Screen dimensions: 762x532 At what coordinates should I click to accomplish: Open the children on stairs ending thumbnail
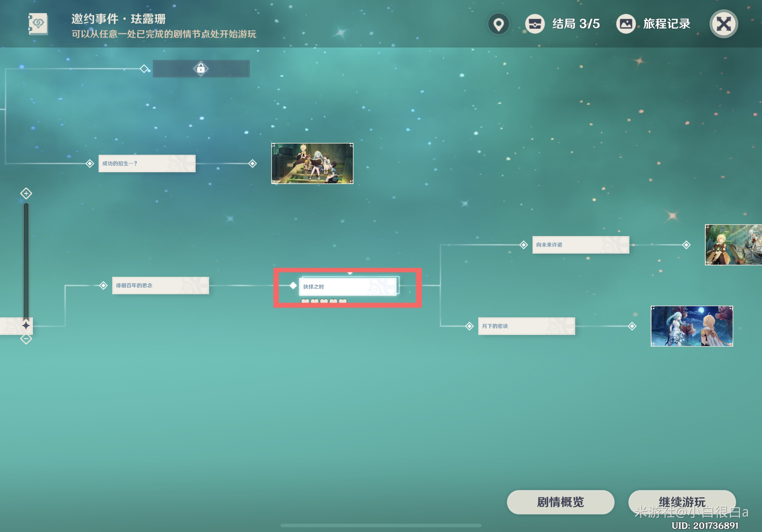(x=312, y=164)
